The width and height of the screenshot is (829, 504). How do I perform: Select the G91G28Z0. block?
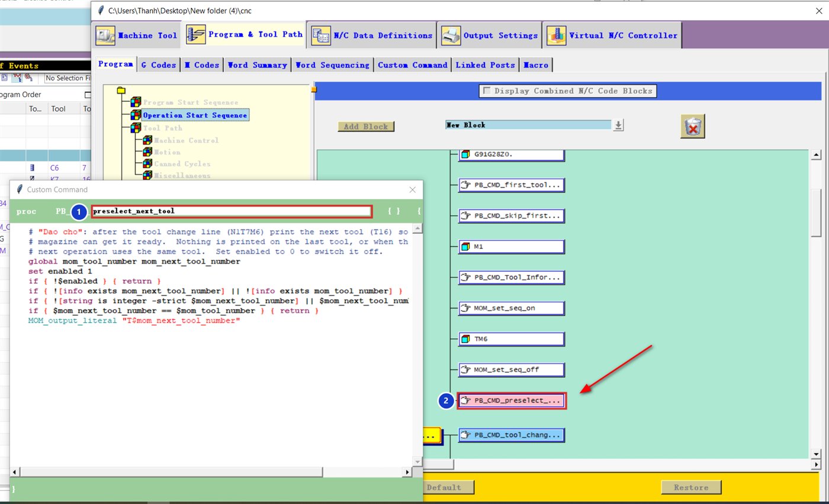pos(512,155)
